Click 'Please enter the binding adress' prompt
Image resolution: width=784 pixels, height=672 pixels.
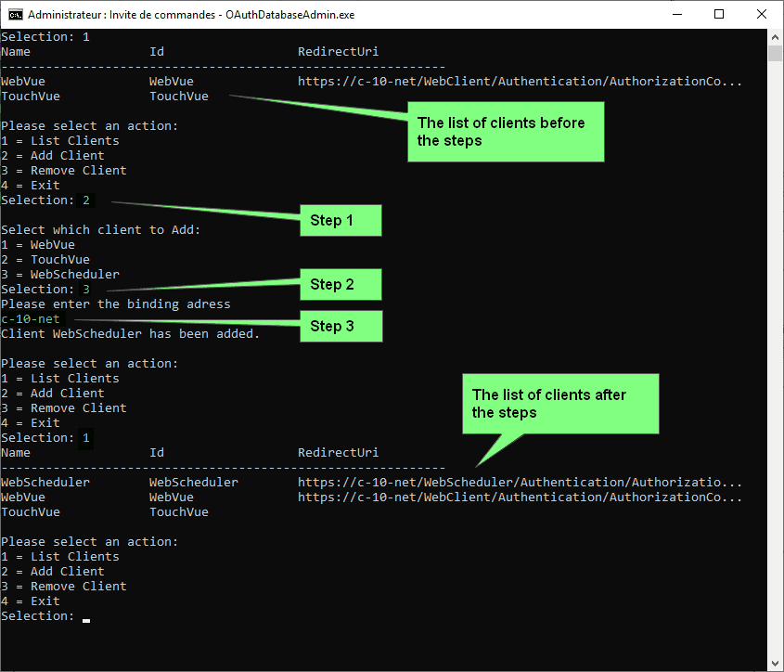[115, 304]
